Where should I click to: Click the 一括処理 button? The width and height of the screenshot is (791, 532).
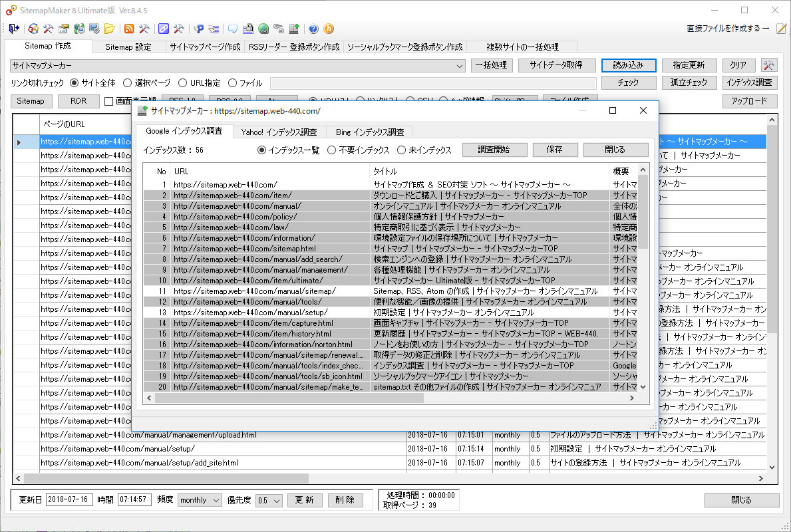point(492,65)
